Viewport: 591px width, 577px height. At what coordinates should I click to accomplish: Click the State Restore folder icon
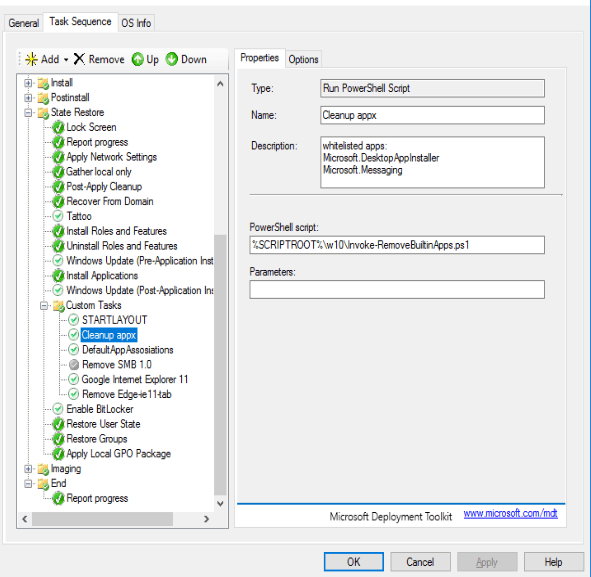(x=43, y=112)
